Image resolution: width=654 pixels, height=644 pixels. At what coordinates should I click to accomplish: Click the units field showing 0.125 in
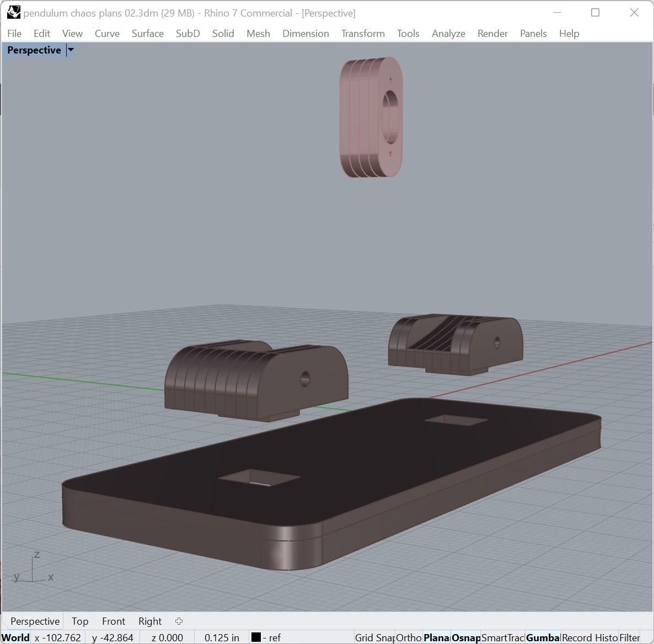(222, 638)
